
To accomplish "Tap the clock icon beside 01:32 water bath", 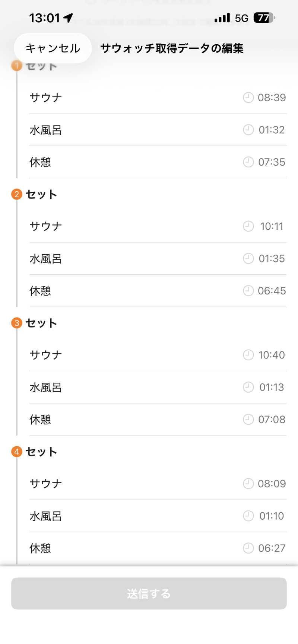I will pos(248,130).
